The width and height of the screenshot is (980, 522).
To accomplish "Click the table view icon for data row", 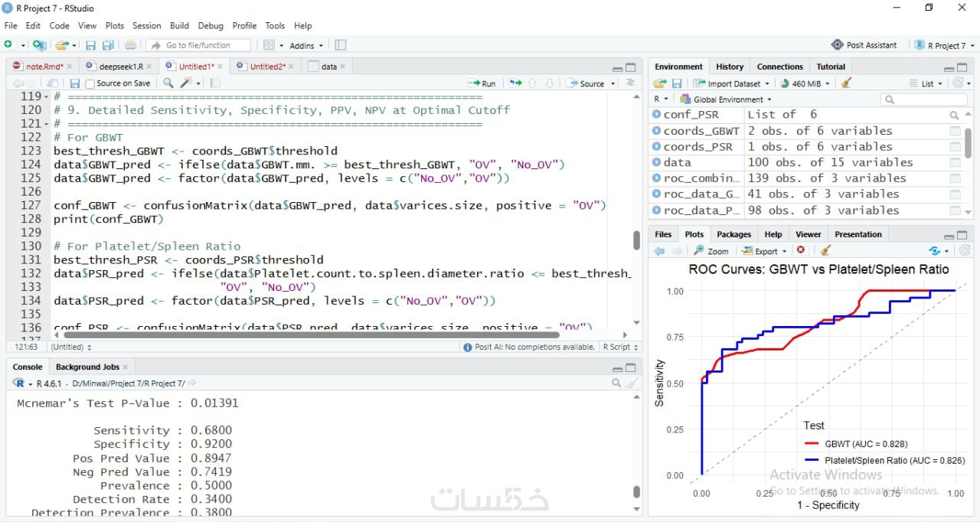I will 955,163.
